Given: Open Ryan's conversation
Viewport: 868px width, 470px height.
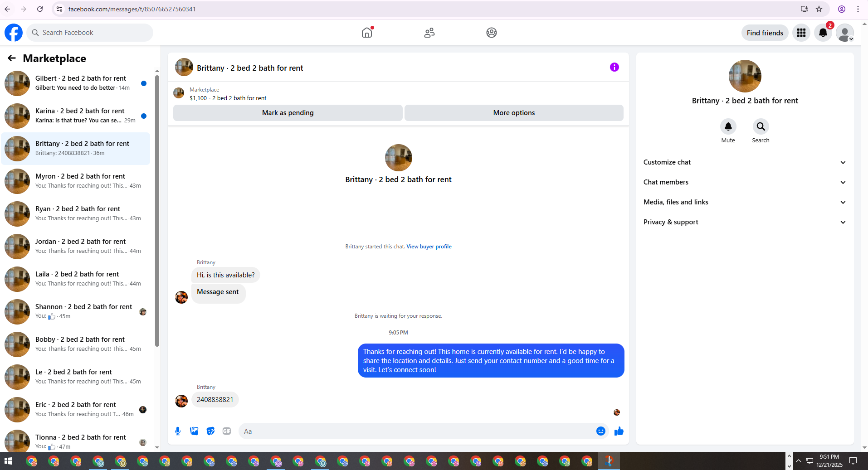Looking at the screenshot, I should [x=76, y=214].
